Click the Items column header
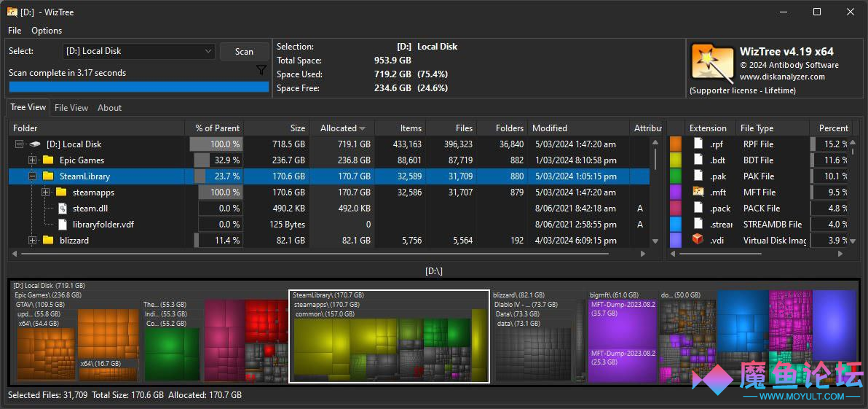The height and width of the screenshot is (409, 868). [401, 128]
